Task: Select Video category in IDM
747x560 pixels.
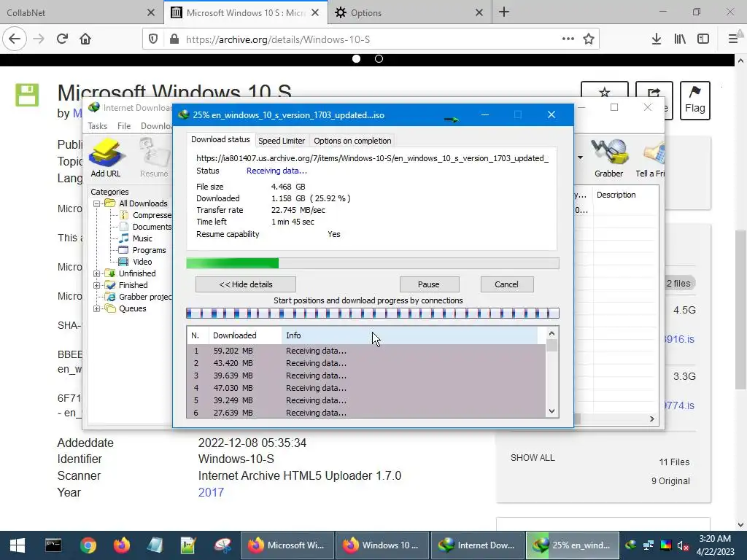Action: pyautogui.click(x=142, y=262)
